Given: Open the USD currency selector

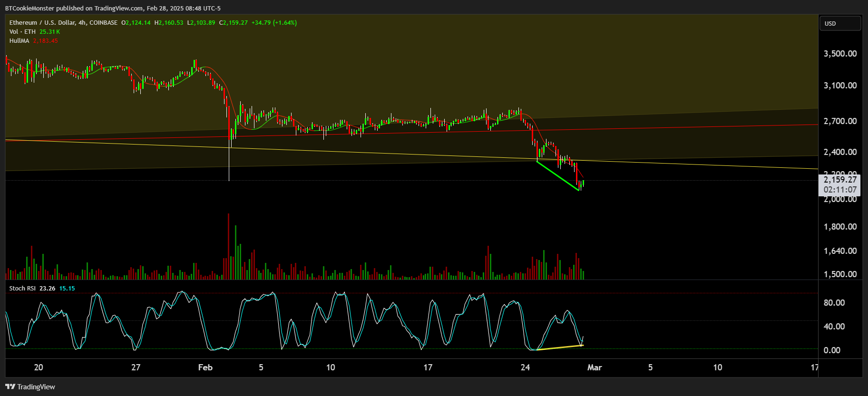Looking at the screenshot, I should pos(840,23).
